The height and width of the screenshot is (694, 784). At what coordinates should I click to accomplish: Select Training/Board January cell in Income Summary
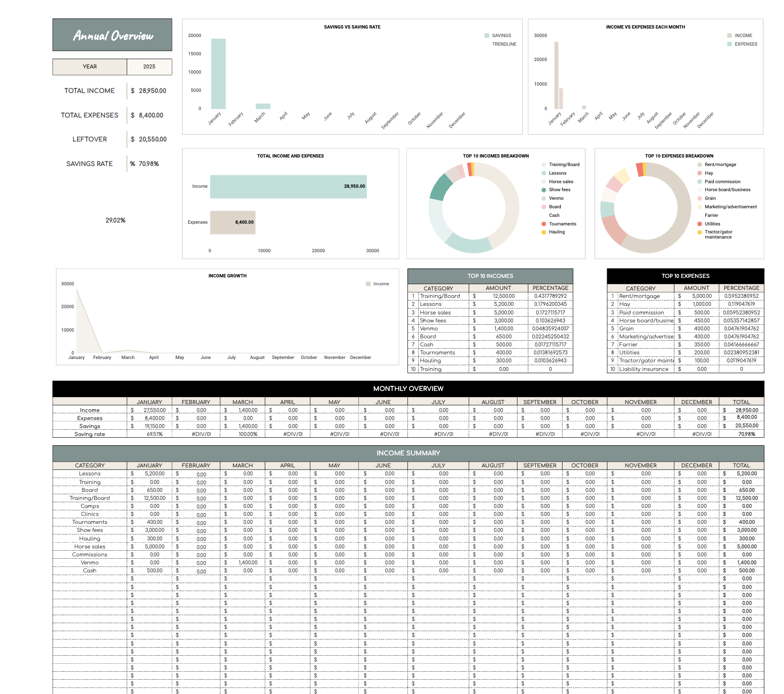(x=149, y=498)
